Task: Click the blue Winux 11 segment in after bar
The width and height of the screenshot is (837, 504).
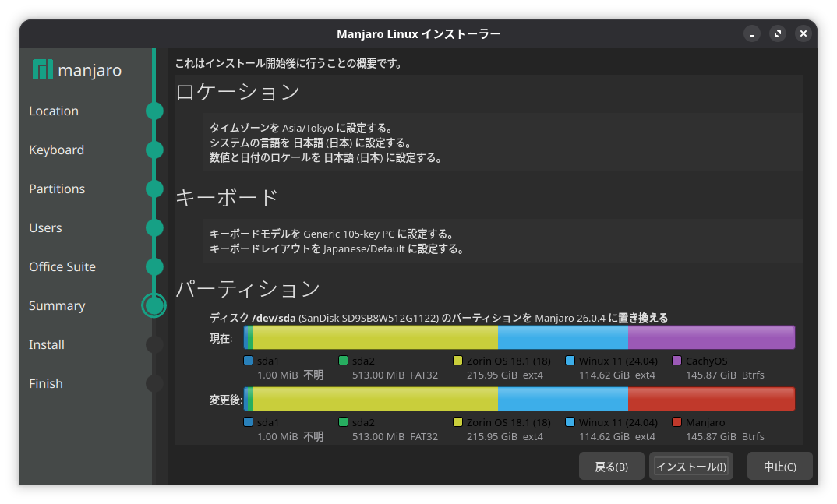Action: 563,399
